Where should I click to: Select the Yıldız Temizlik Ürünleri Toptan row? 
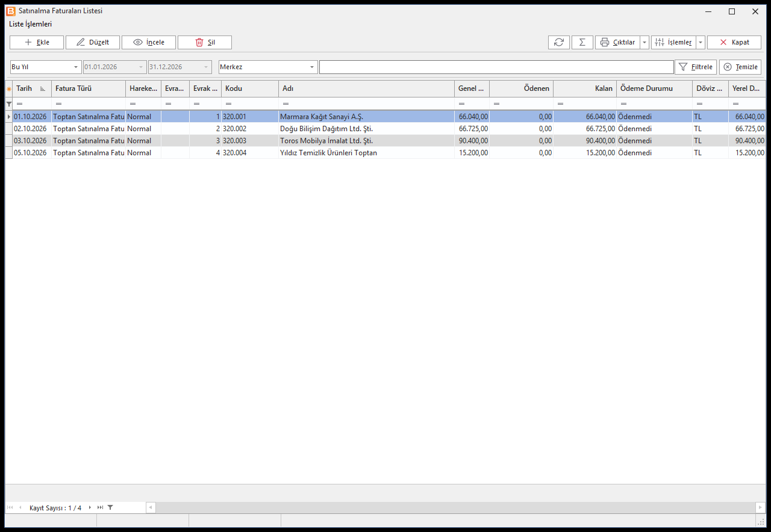pyautogui.click(x=385, y=153)
